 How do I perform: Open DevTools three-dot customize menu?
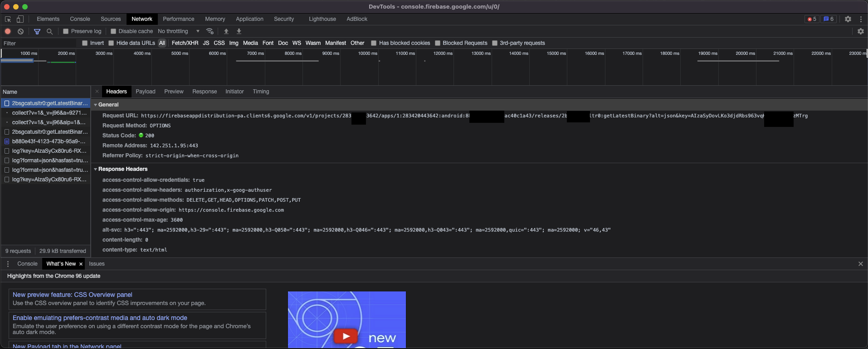(861, 19)
